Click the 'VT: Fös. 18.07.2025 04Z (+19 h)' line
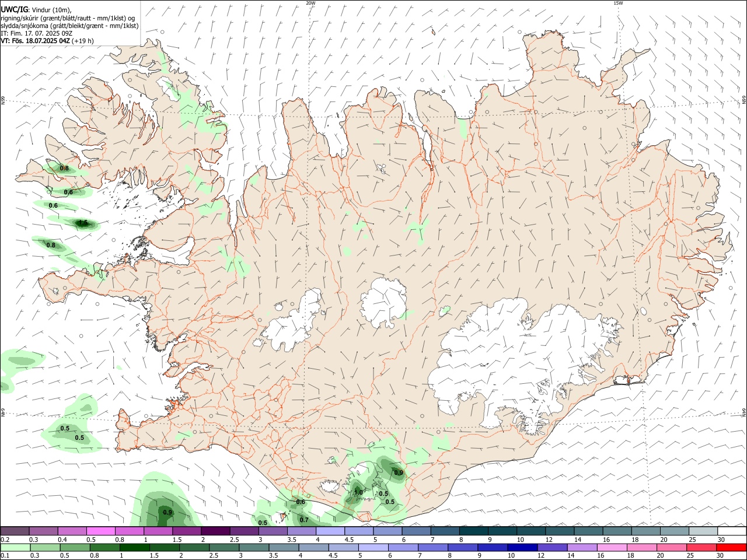Viewport: 747px width, 560px height. pos(47,41)
